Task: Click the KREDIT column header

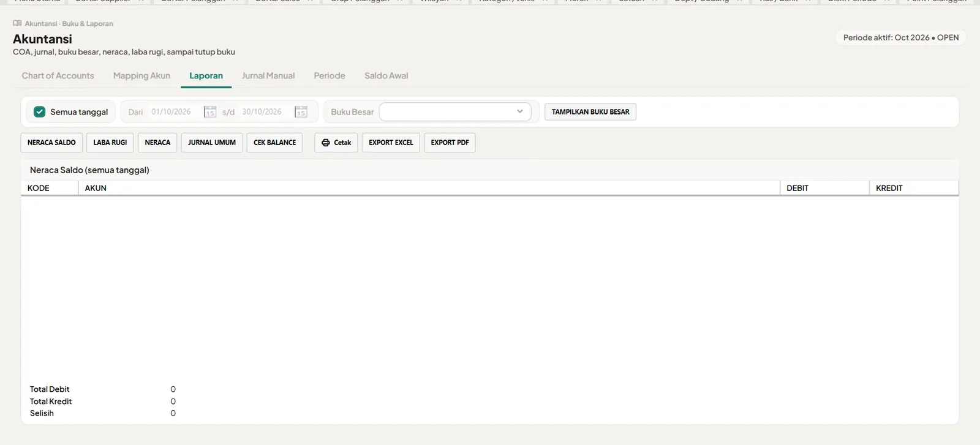Action: 914,188
